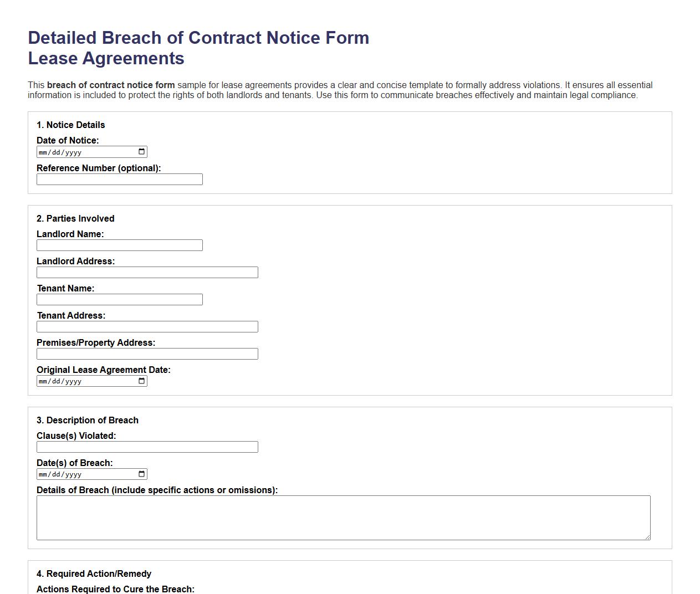Click the Tenant Address text field
The image size is (700, 594).
[x=147, y=326]
